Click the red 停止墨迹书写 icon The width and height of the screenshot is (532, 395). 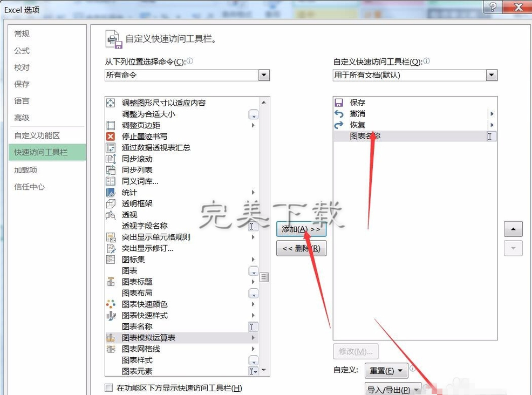click(x=111, y=137)
